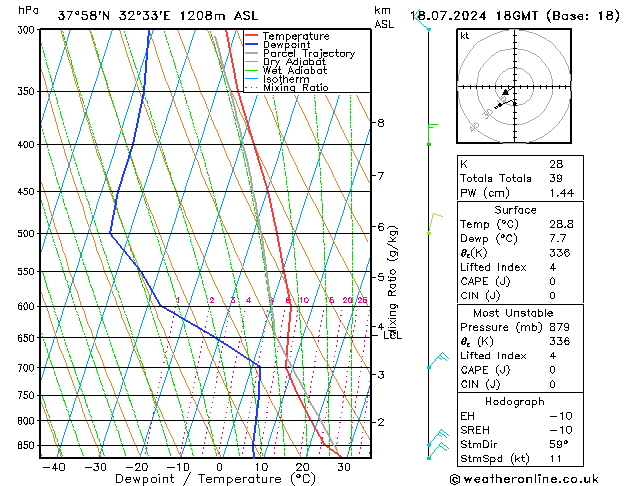Click the blue Dewpoint legend line swatch
The width and height of the screenshot is (629, 486).
tap(252, 45)
